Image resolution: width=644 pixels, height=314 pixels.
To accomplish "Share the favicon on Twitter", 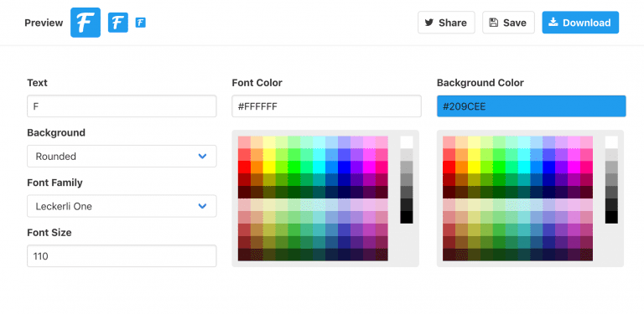I will [446, 23].
